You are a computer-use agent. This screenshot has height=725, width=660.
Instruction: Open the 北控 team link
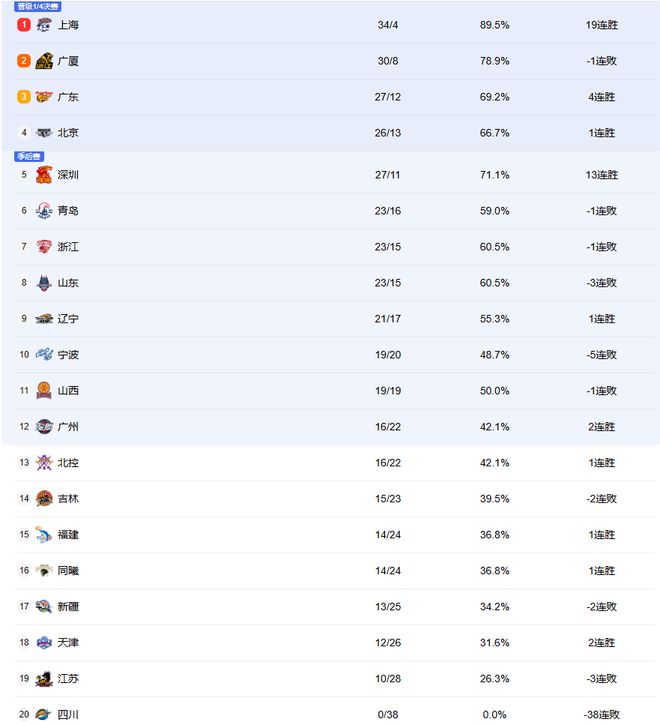68,463
